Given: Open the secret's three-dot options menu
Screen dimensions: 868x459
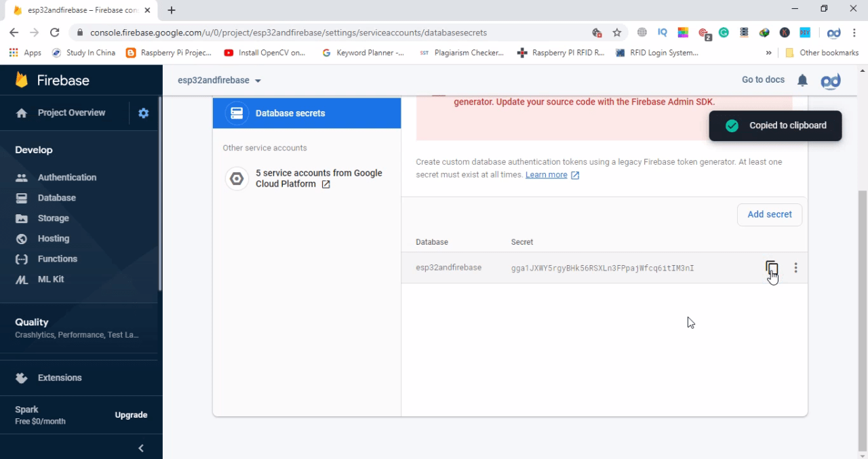Looking at the screenshot, I should coord(795,268).
